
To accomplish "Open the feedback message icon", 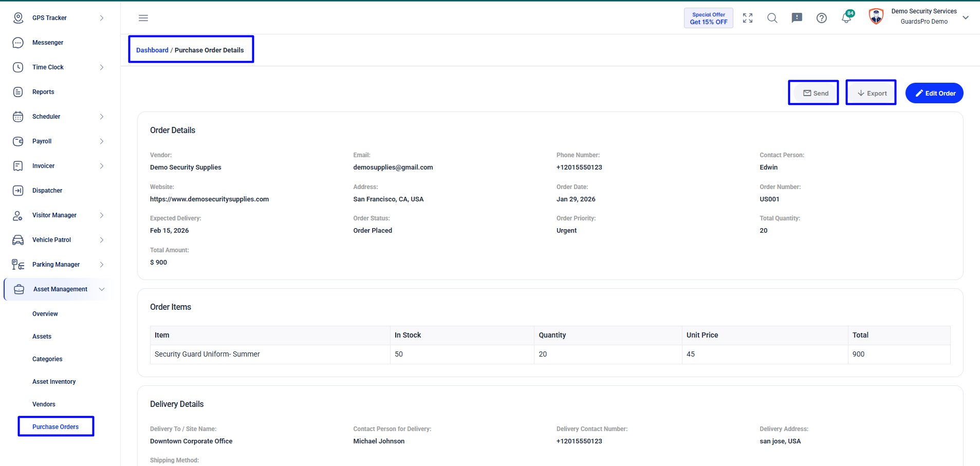I will (x=797, y=18).
